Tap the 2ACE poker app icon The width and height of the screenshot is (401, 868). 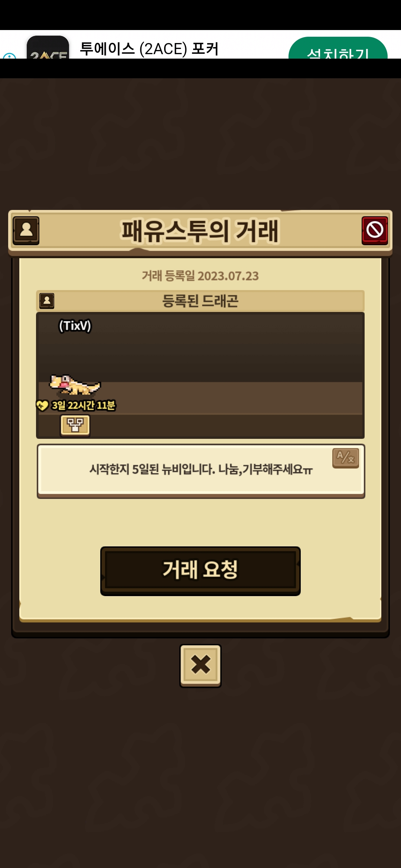pyautogui.click(x=48, y=47)
